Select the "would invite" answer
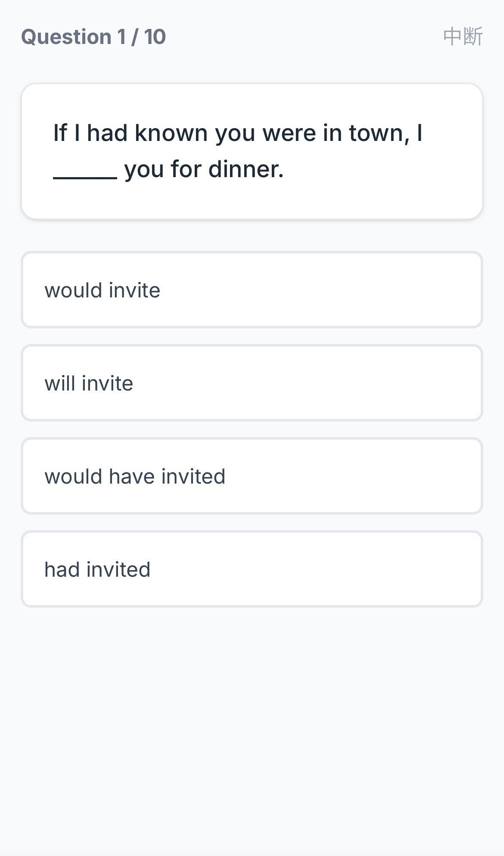Image resolution: width=504 pixels, height=856 pixels. tap(252, 290)
